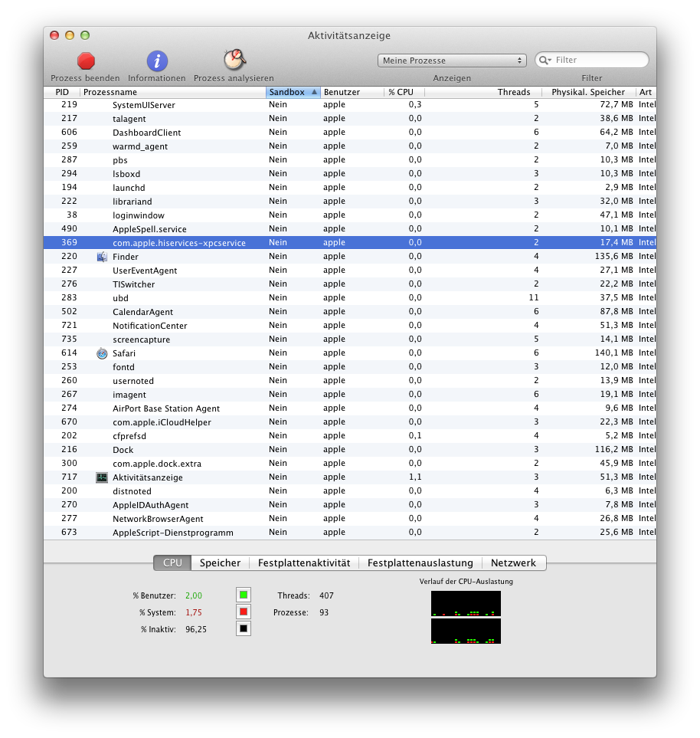Select the AppleIDAuthAgent process row
The image size is (700, 738).
coord(350,505)
